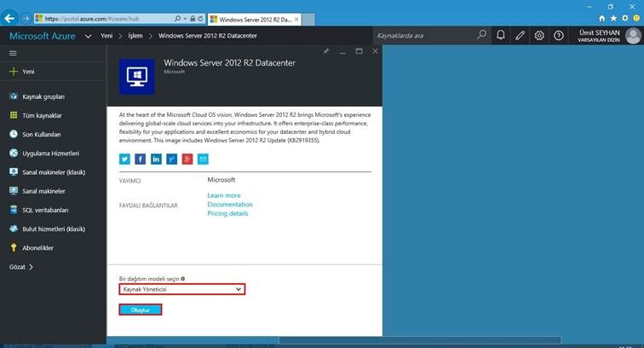Click the pencil edit dashboard icon
Viewport: 644px width, 348px height.
pos(520,35)
